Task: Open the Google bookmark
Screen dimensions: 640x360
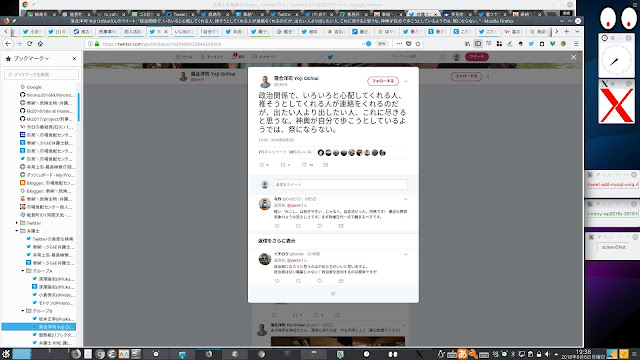Action: click(34, 87)
